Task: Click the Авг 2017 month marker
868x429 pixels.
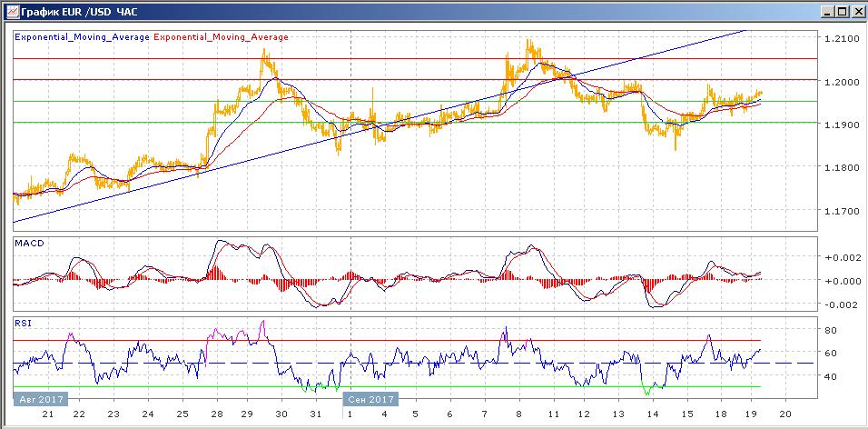Action: tap(39, 399)
